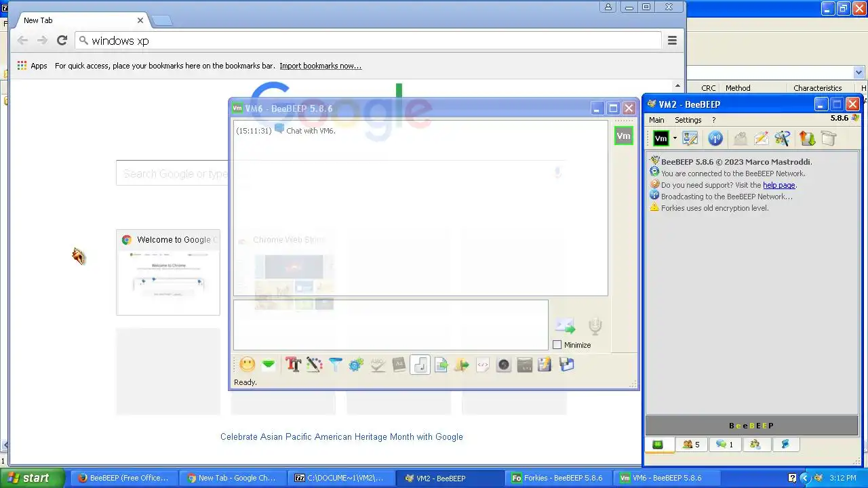Click the greyed bag icon in VM2 toolbar
This screenshot has width=868, height=488.
740,138
